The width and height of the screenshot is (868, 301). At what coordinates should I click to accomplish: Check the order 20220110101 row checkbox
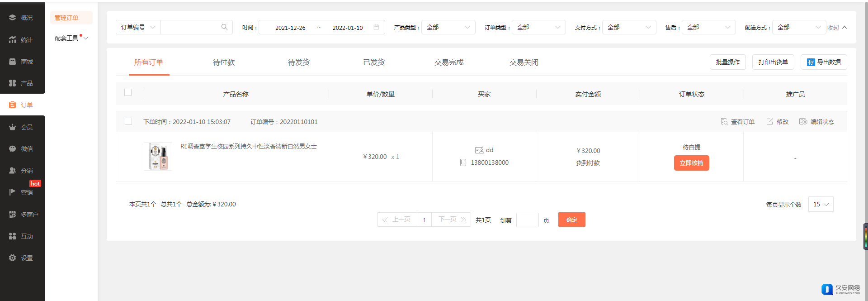tap(128, 121)
